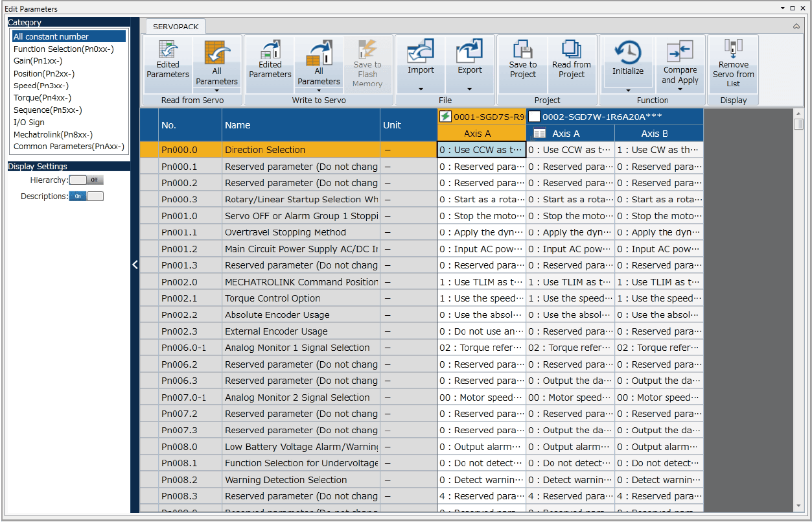Check the 0002-SGD7W-1R6A20A servo checkbox

tap(535, 117)
